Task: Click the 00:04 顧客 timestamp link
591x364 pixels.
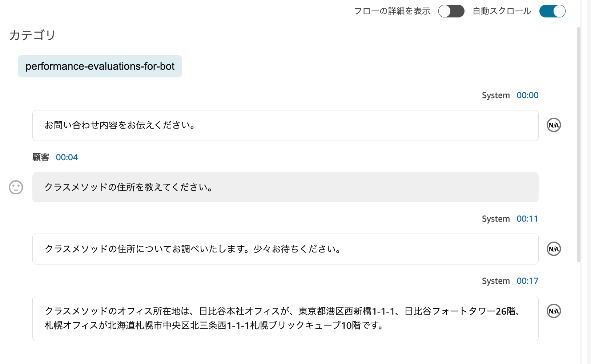Action: 67,157
